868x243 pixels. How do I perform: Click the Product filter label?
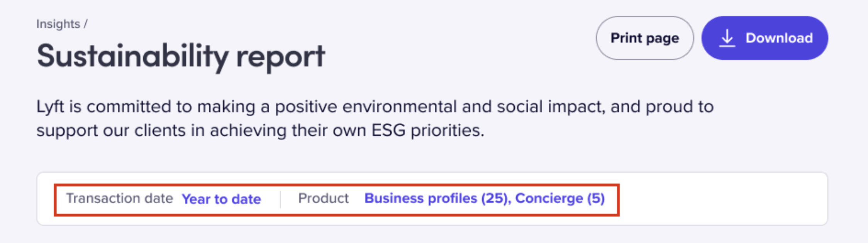[x=323, y=198]
